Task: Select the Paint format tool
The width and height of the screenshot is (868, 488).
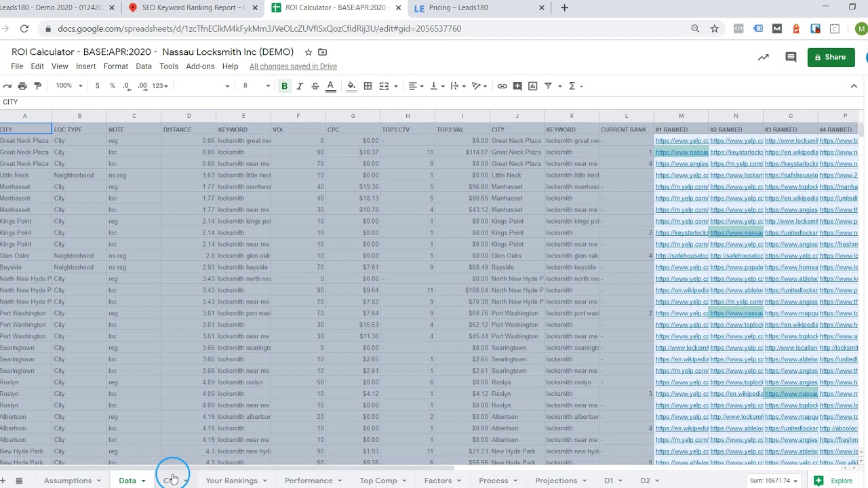Action: pos(38,86)
